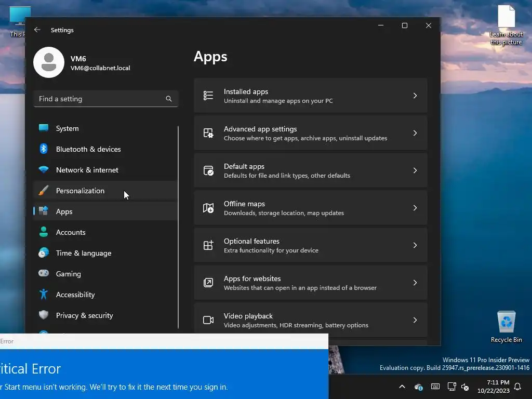Click the Find a setting search box

coord(106,99)
